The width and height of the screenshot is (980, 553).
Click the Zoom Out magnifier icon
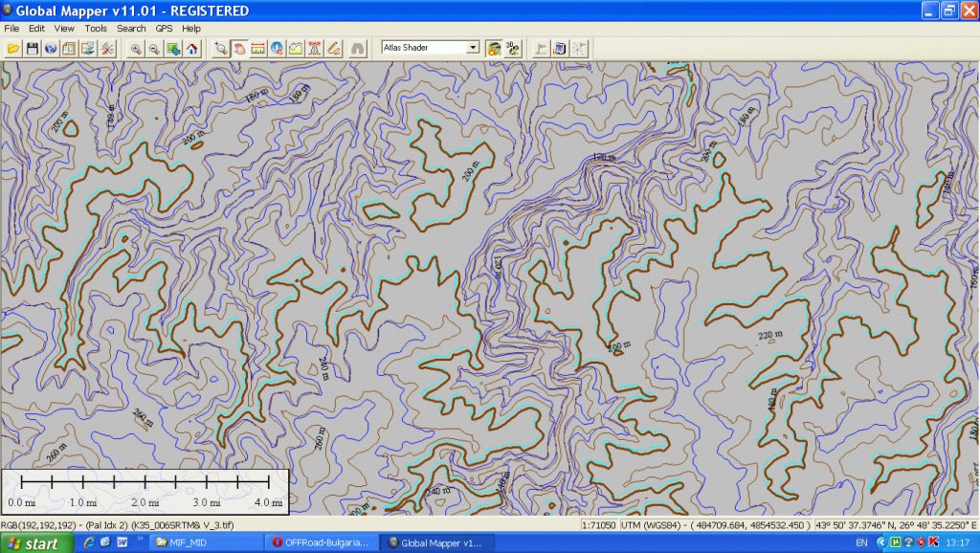click(154, 48)
